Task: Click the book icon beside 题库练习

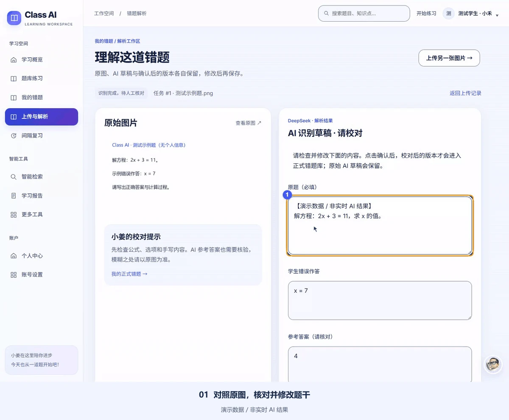Action: tap(14, 78)
